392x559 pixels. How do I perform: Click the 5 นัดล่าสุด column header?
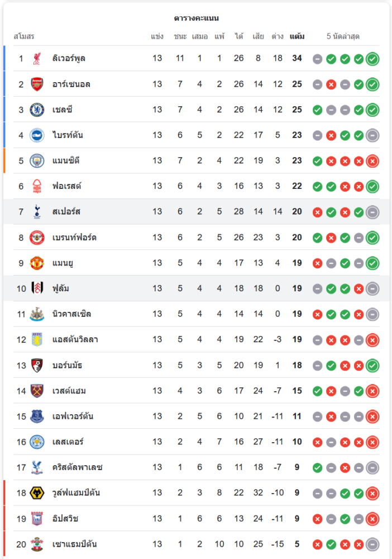point(343,36)
